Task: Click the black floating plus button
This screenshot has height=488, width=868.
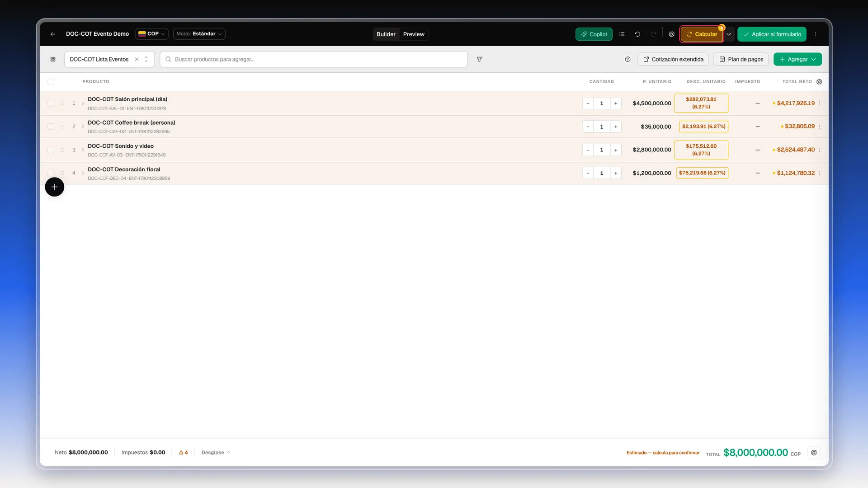Action: (x=54, y=187)
